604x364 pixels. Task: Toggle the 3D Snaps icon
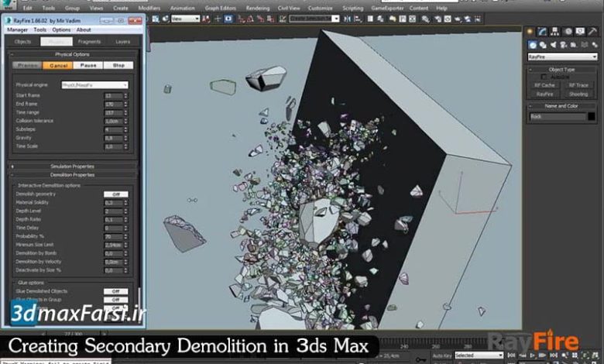[241, 19]
